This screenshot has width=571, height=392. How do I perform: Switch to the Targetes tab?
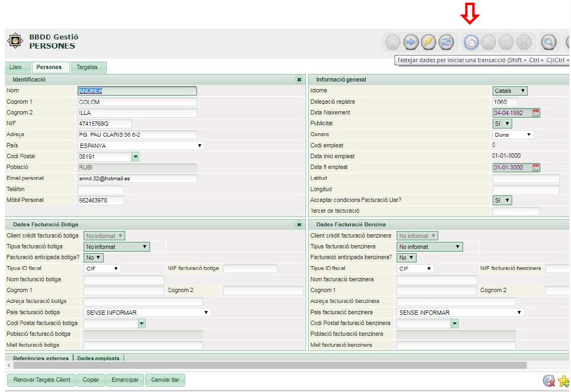pos(87,67)
